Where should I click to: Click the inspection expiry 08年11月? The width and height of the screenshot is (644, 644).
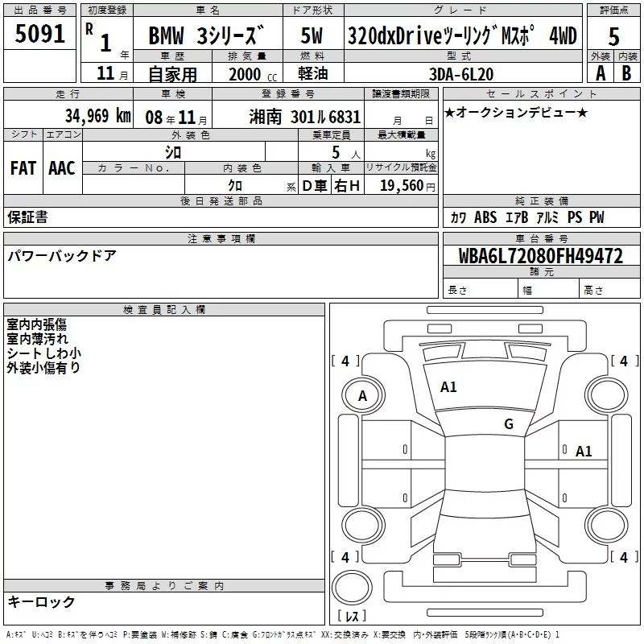tap(176, 118)
